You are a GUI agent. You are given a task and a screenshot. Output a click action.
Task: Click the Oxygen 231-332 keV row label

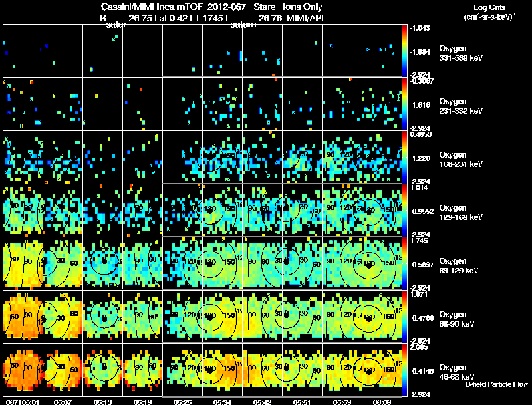pyautogui.click(x=461, y=106)
